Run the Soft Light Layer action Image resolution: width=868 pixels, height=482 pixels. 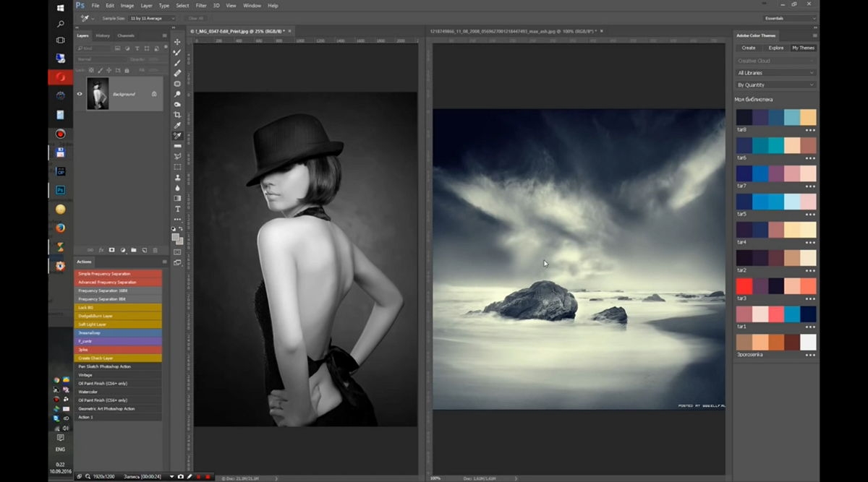(118, 324)
